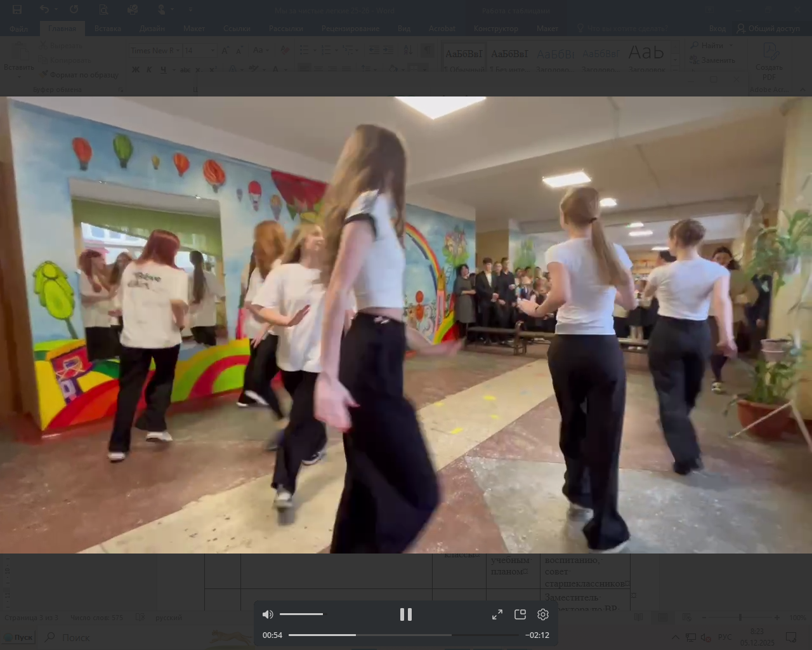Open the Clipboard group dialog launcher

pyautogui.click(x=120, y=90)
